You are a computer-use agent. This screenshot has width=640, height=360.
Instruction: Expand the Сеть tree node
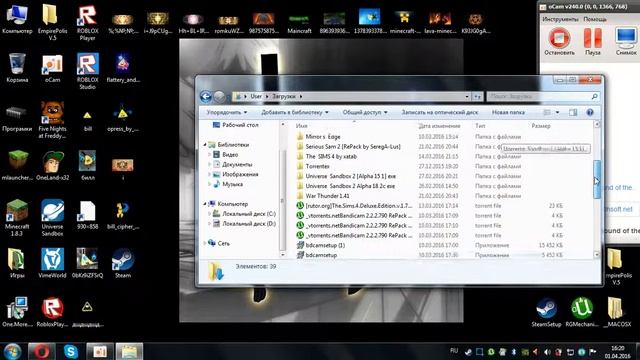click(x=205, y=243)
